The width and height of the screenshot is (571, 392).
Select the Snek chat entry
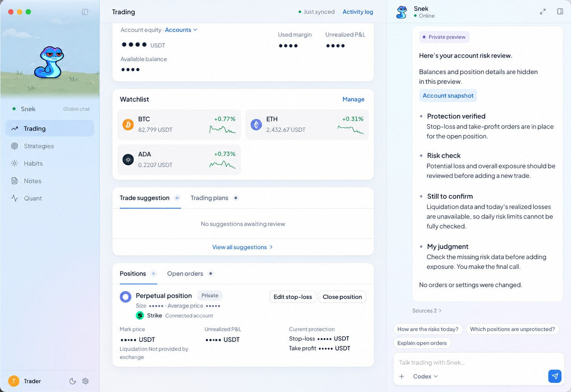28,109
